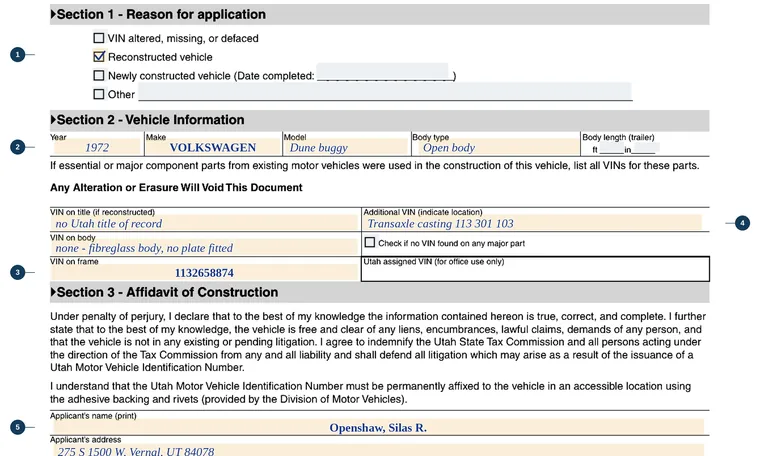The width and height of the screenshot is (760, 456).
Task: Click the Applicant's name field 'Openshaw, Silas R.'
Action: (x=378, y=427)
